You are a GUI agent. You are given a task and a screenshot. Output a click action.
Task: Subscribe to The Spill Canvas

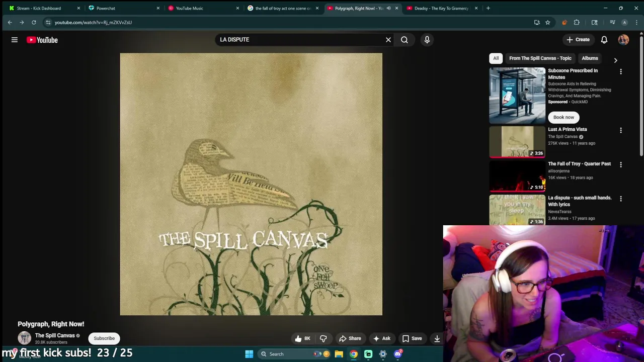coord(104,338)
